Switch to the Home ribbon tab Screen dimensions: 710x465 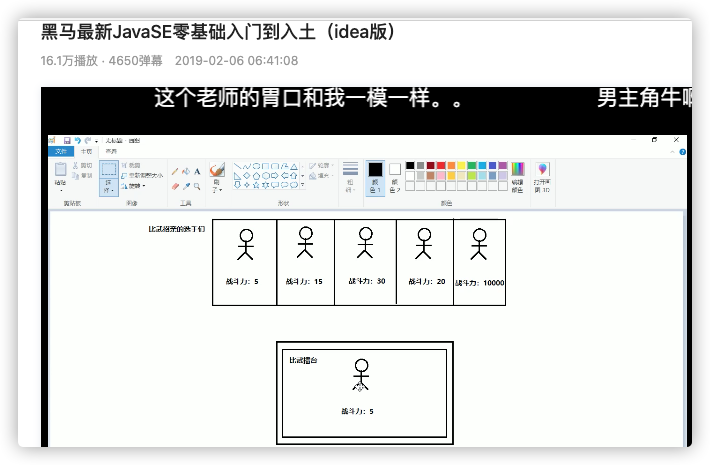click(x=86, y=151)
